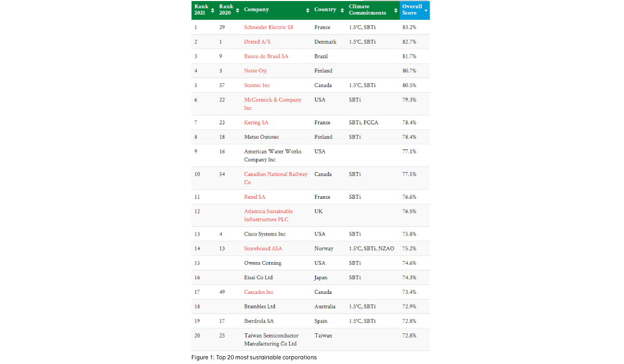Open the Ørsted A/S company link

click(x=262, y=42)
